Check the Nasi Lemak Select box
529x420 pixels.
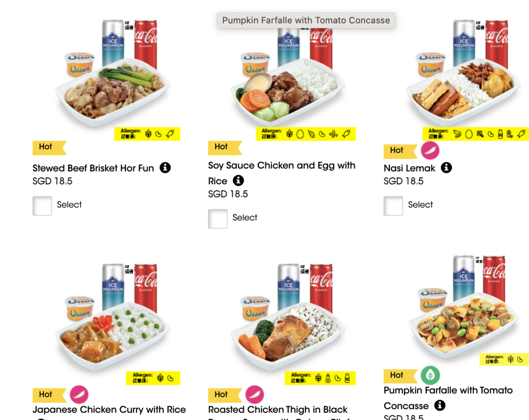(393, 206)
